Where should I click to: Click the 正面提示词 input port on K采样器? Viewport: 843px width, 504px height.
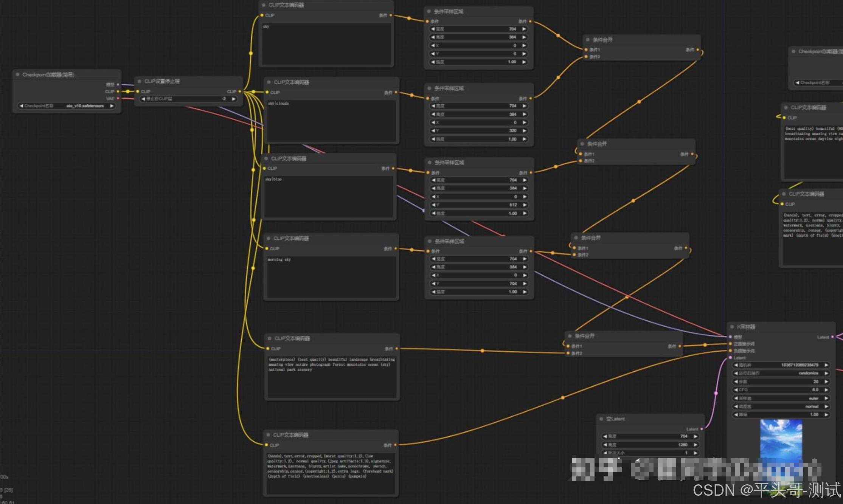[x=730, y=344]
